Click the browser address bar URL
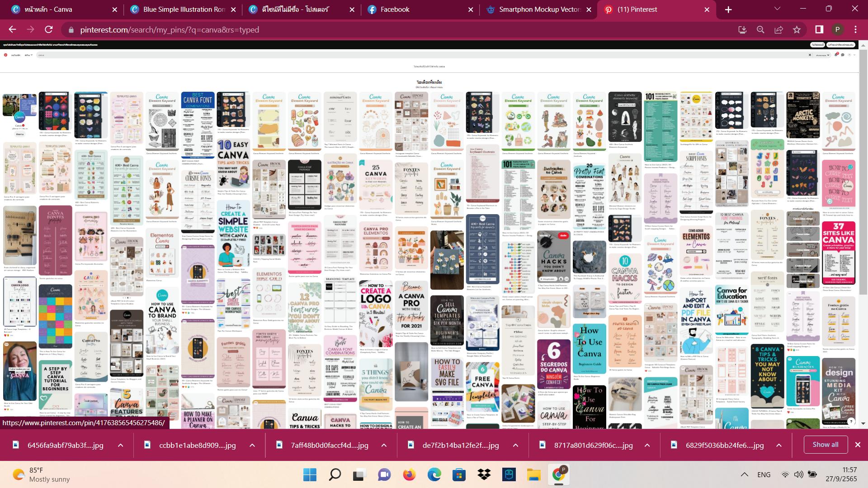Viewport: 868px width, 488px height. 170,30
